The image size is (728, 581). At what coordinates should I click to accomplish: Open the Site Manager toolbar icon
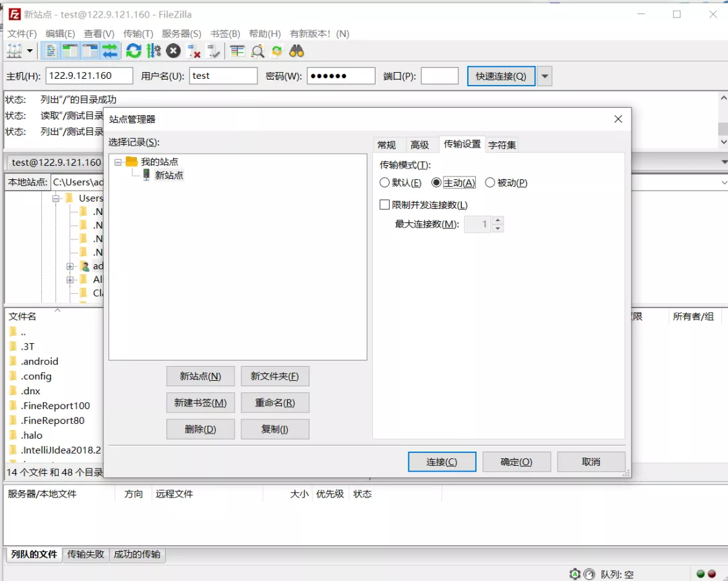coord(14,51)
